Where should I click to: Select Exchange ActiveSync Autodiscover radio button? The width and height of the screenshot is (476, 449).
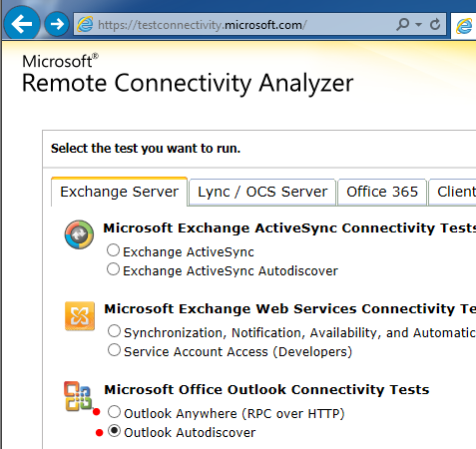click(113, 269)
